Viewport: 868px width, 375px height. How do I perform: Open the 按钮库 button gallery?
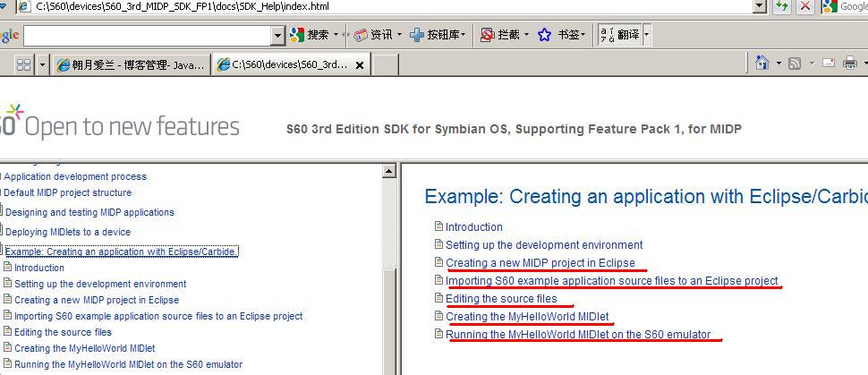click(438, 35)
